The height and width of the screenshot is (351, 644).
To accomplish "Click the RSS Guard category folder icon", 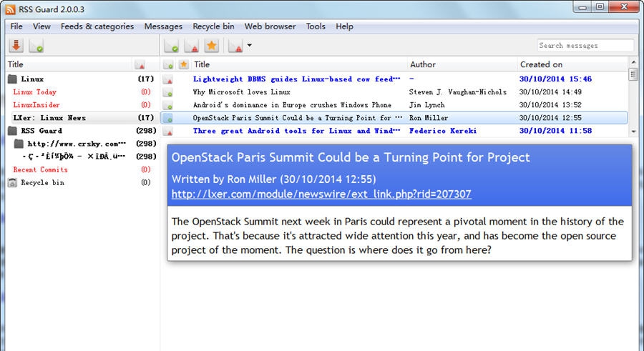I will [x=12, y=131].
